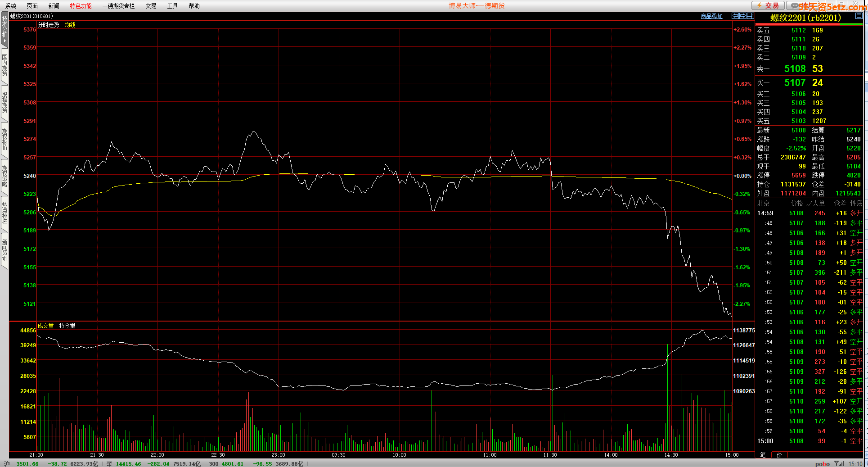
Task: Click the previous contract arrow icon
Action: (x=735, y=16)
